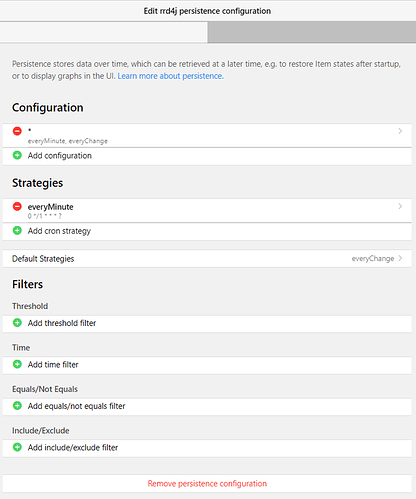
Task: Open Learn more about persistence link
Action: (x=170, y=76)
